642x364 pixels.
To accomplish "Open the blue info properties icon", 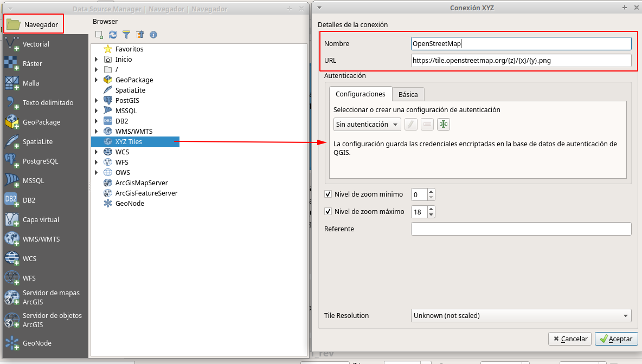I will click(x=153, y=35).
